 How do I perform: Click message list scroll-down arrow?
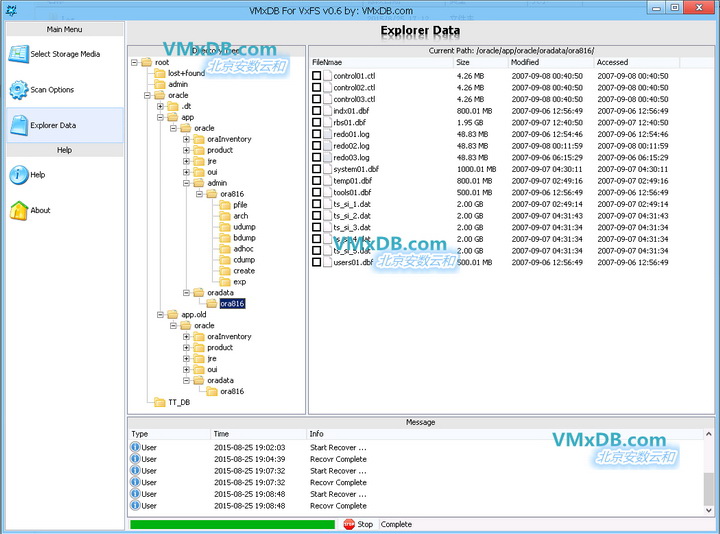tap(708, 510)
